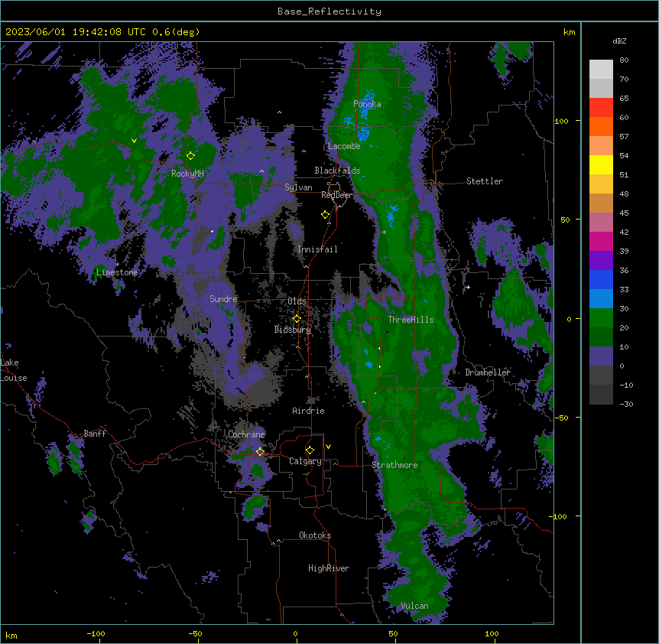Screen dimensions: 659x644
Task: Click the -50 tick label on right axis
Action: [x=561, y=418]
